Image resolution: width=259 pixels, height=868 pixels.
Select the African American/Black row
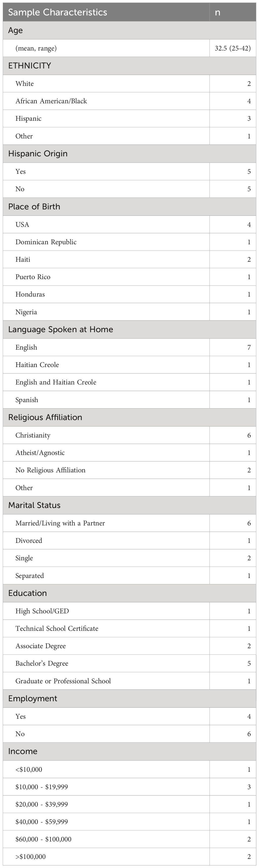click(129, 101)
